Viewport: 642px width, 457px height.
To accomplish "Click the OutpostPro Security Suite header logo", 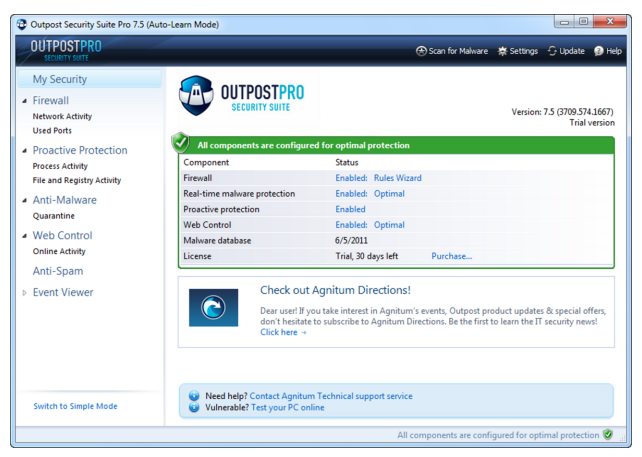I will [66, 50].
